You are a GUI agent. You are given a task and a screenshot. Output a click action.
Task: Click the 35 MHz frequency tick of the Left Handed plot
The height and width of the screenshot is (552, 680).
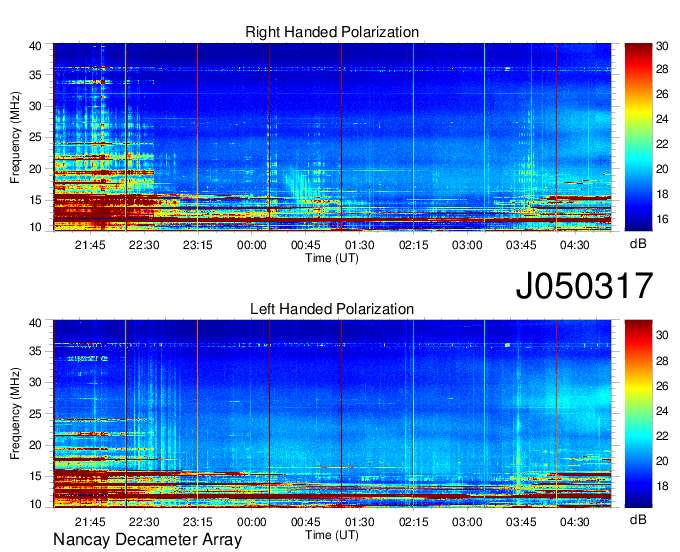click(x=35, y=352)
